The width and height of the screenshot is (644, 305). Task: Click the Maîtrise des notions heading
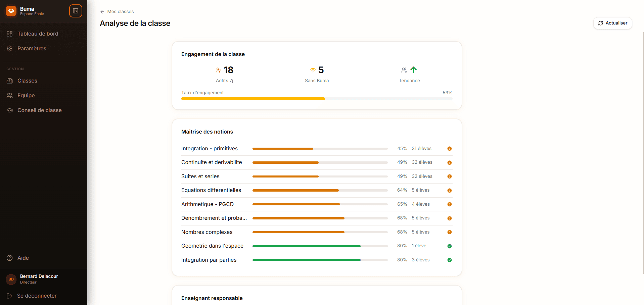(207, 132)
